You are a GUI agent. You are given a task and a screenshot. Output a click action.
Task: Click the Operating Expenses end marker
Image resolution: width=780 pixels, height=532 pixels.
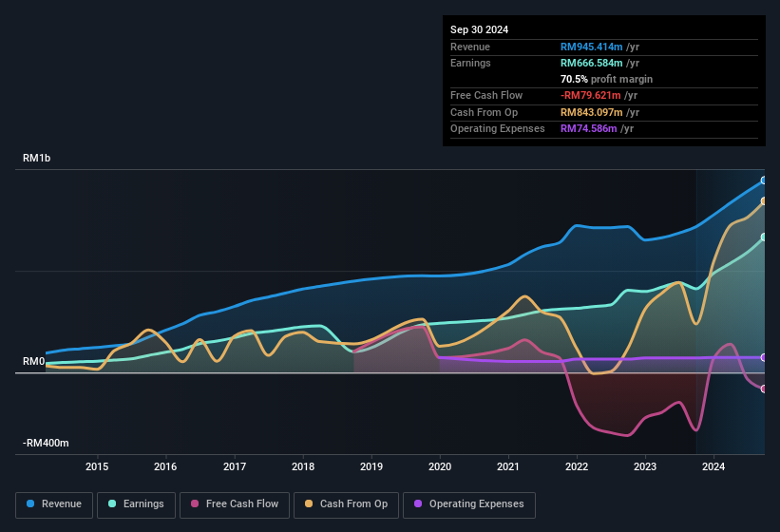[x=764, y=357]
